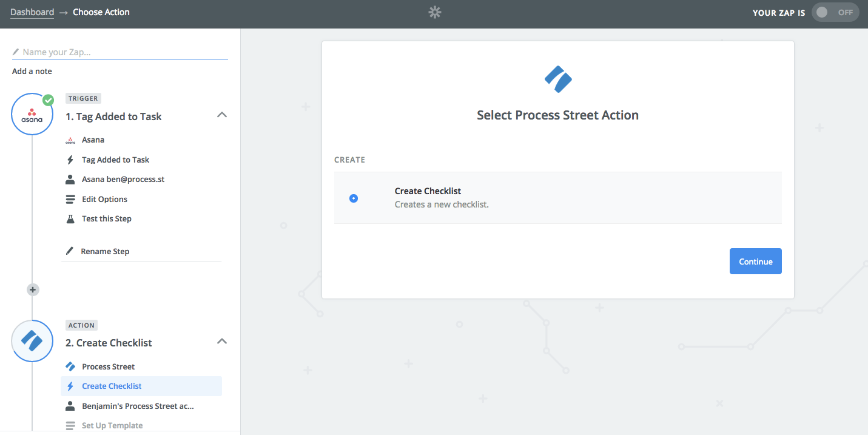Click the Continue button
The height and width of the screenshot is (435, 868).
755,261
